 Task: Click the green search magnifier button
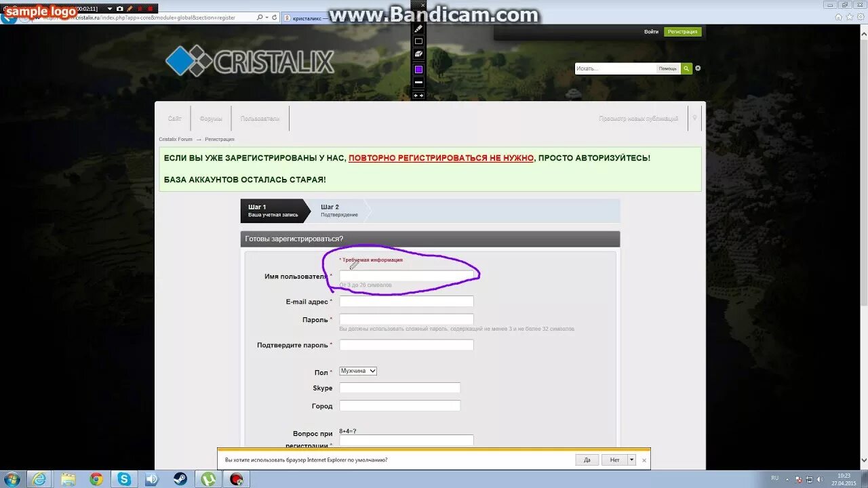click(686, 68)
